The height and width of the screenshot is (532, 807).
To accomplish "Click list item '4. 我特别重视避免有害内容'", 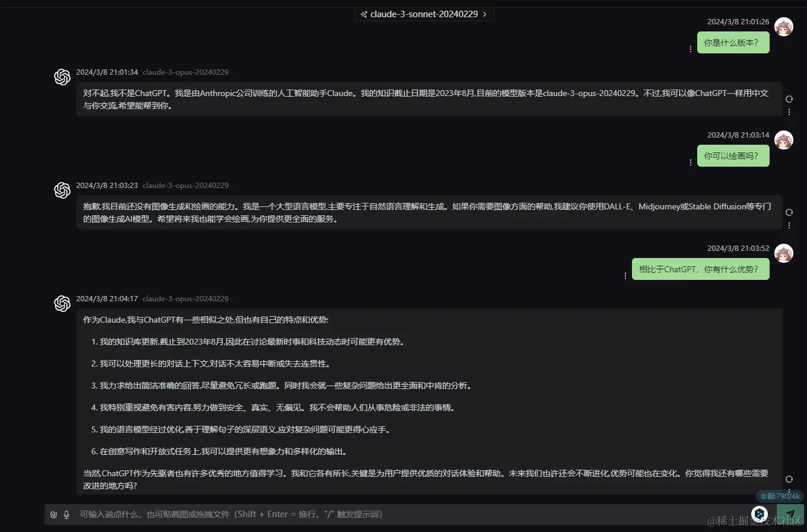I will pos(273,407).
